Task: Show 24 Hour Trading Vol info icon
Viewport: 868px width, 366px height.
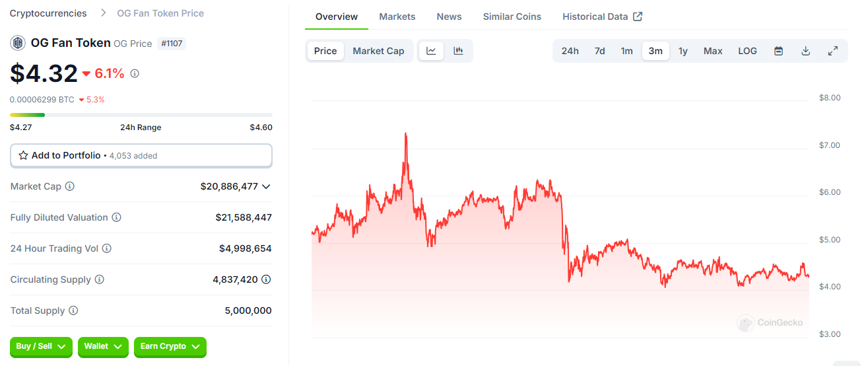Action: (x=107, y=248)
